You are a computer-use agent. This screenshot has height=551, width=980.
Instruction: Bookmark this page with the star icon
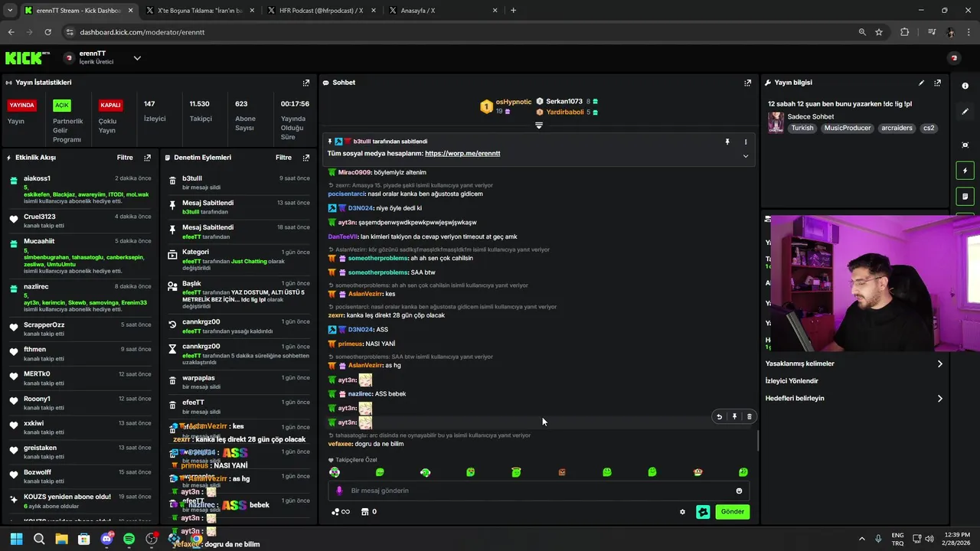(x=879, y=32)
